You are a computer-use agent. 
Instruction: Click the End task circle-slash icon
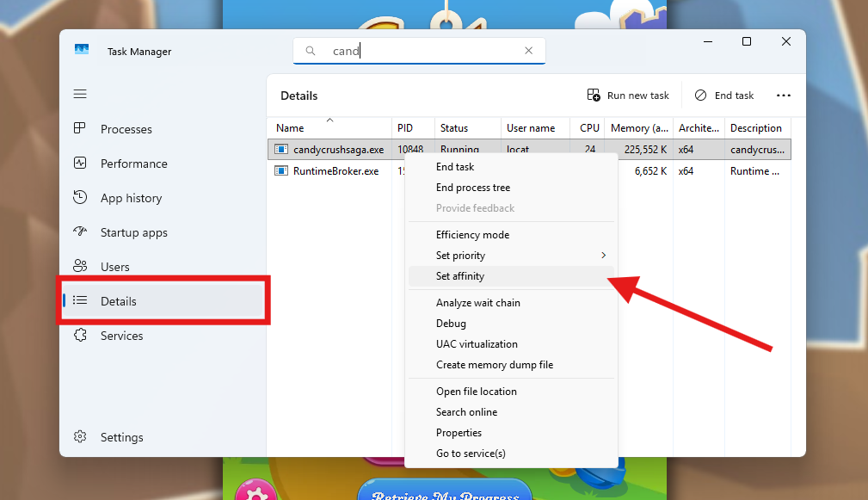tap(700, 96)
